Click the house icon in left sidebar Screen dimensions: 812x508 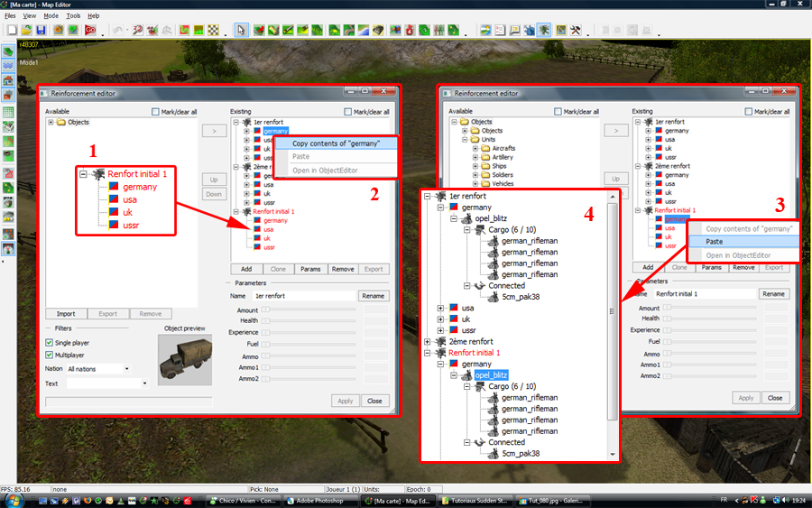(8, 80)
